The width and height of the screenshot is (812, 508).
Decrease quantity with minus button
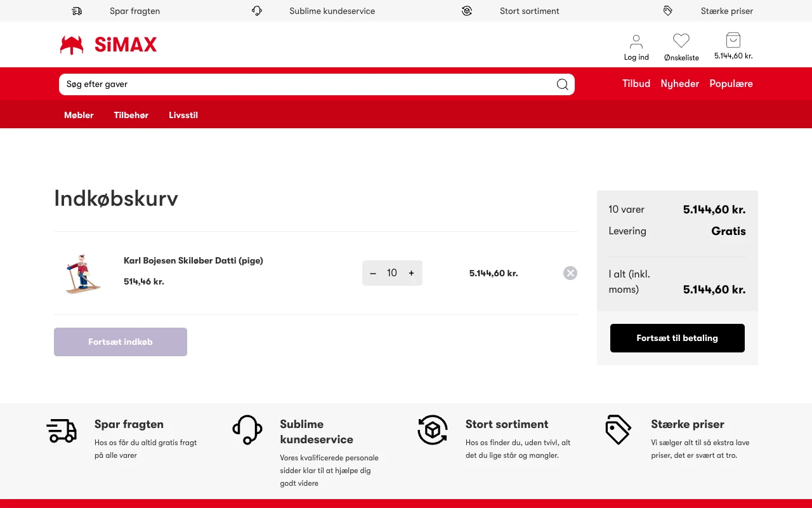(x=373, y=273)
